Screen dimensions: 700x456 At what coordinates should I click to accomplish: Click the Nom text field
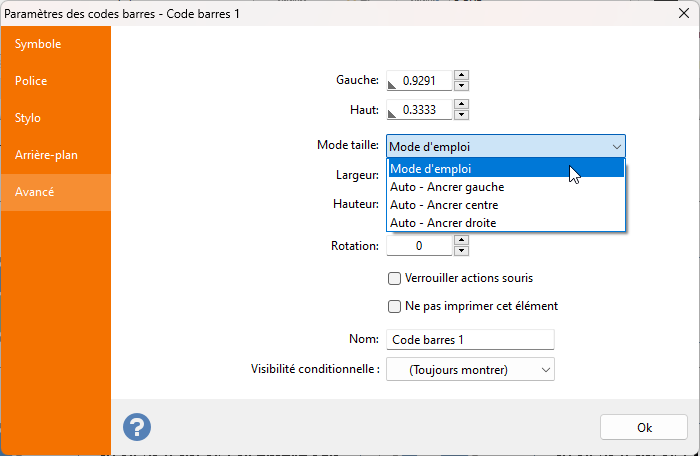tap(469, 340)
